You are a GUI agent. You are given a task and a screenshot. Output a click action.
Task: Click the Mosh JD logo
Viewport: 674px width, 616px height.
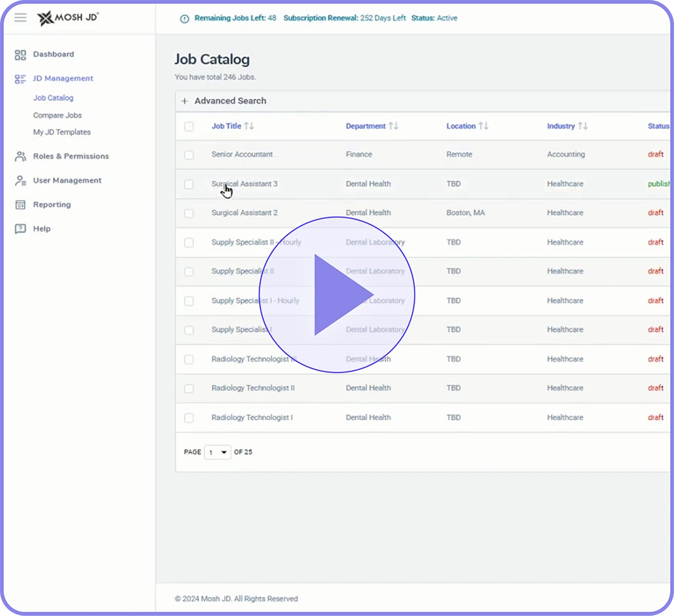click(67, 17)
